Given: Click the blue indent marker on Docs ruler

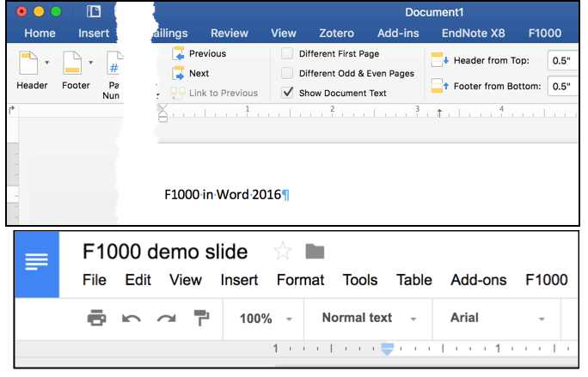Looking at the screenshot, I should [388, 349].
